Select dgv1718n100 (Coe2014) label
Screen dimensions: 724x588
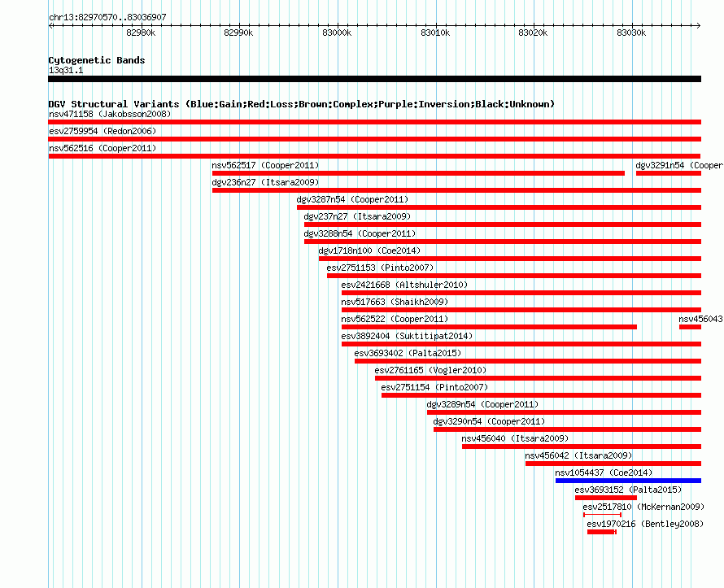(369, 250)
